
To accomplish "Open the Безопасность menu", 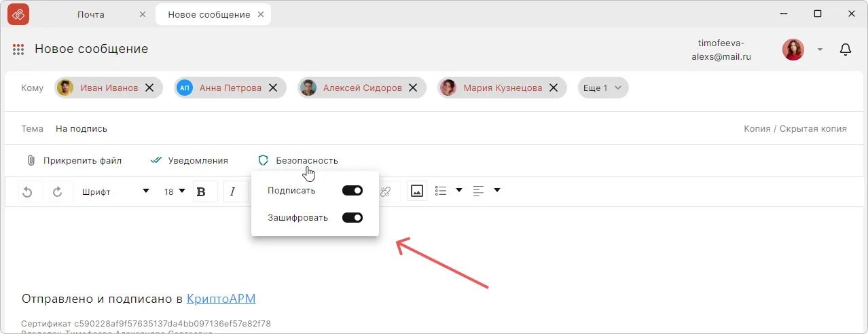I will (298, 161).
